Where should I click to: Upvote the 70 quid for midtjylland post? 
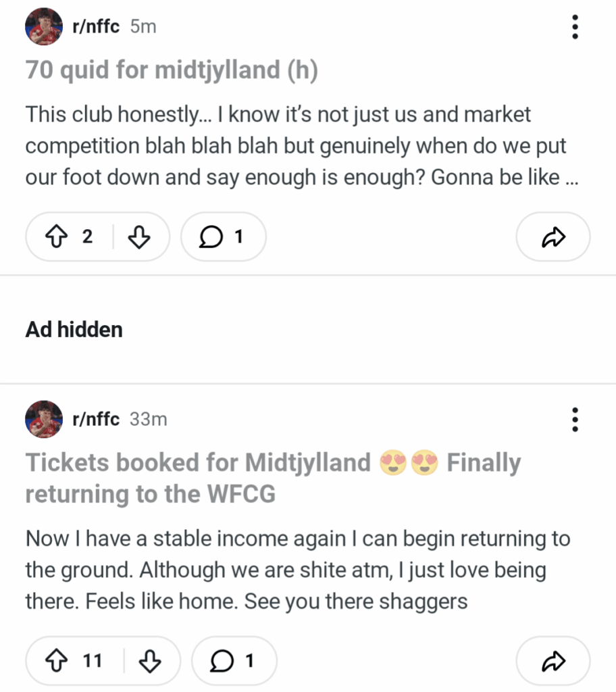coord(57,237)
